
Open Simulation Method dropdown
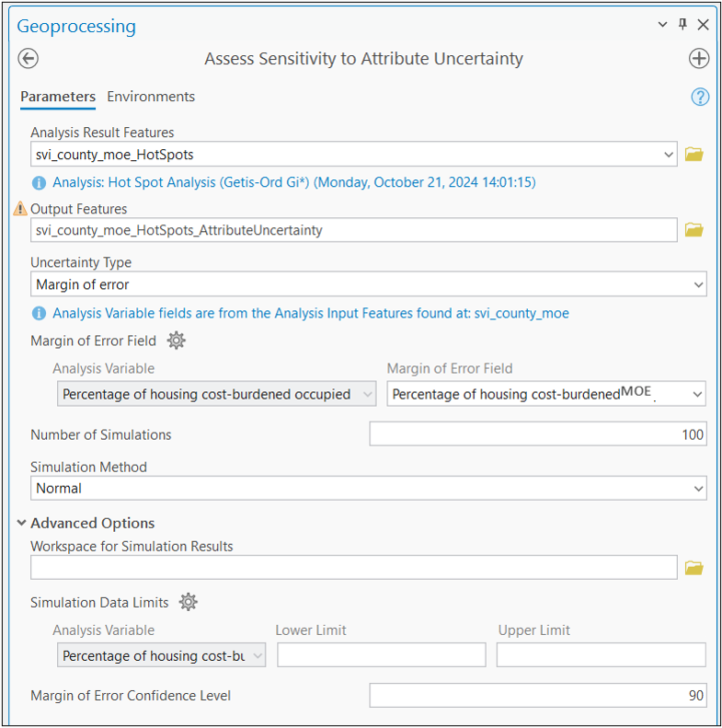click(x=698, y=489)
